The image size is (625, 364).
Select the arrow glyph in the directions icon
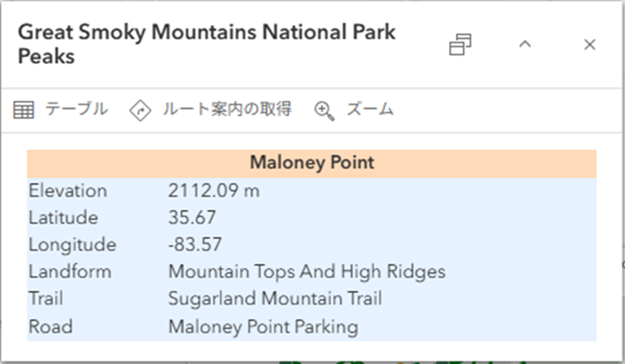(142, 109)
